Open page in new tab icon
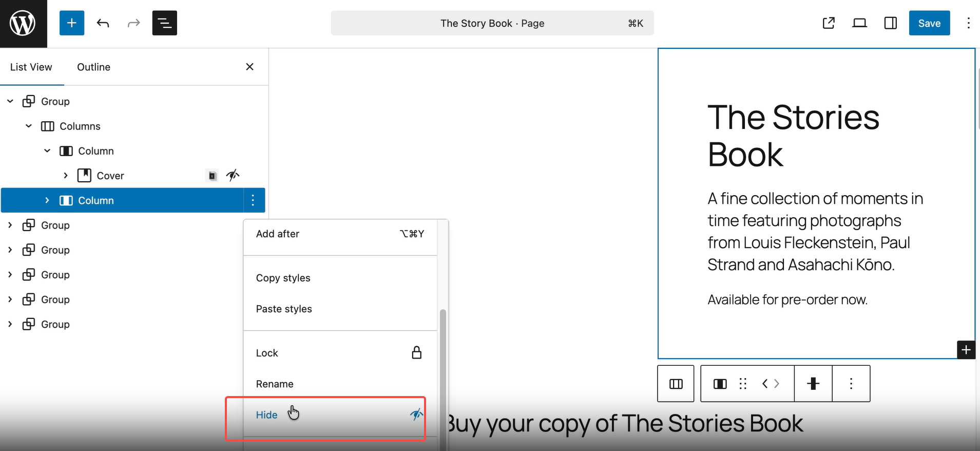The height and width of the screenshot is (451, 980). pos(829,23)
